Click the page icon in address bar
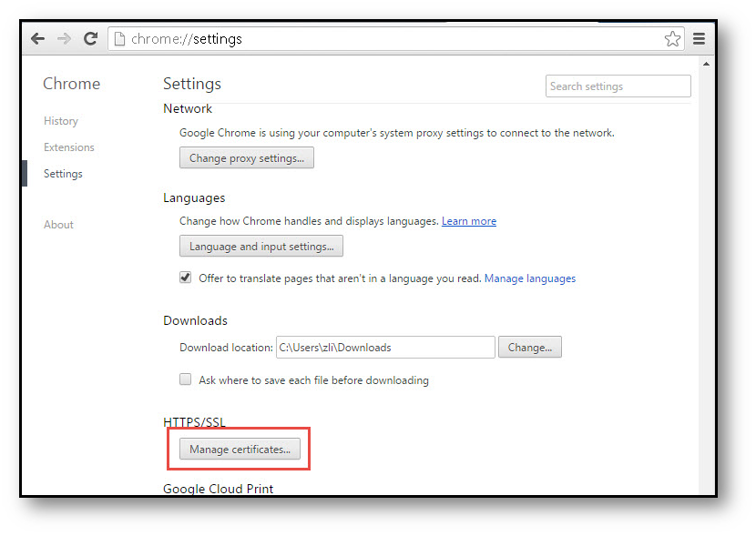 118,39
